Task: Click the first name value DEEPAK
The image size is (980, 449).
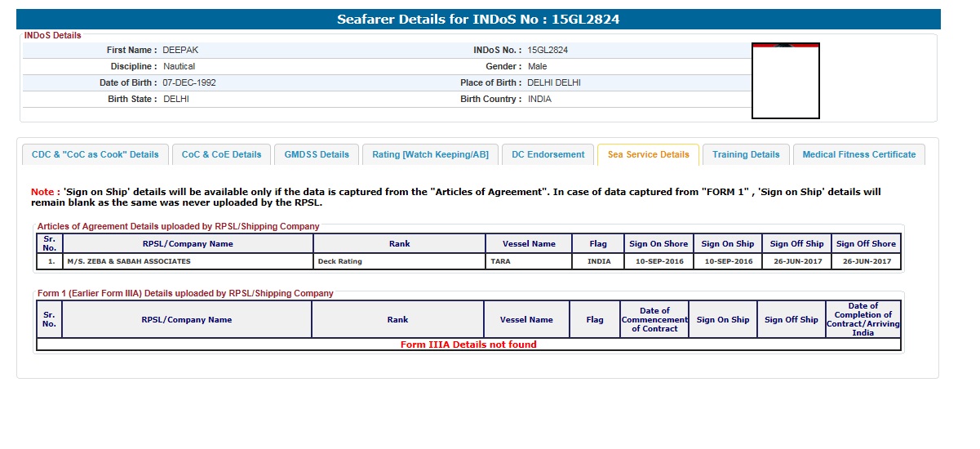Action: coord(180,50)
